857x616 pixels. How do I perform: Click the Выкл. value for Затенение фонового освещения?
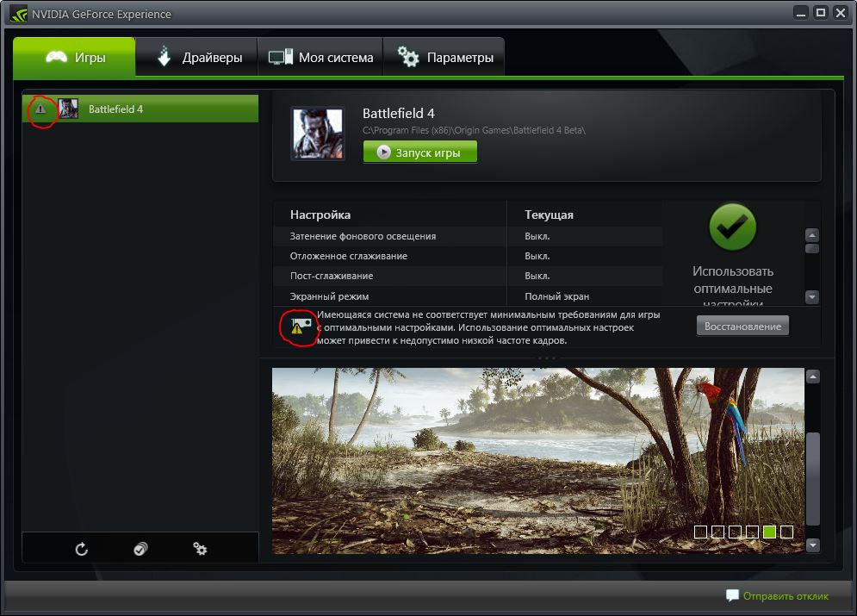pos(537,236)
